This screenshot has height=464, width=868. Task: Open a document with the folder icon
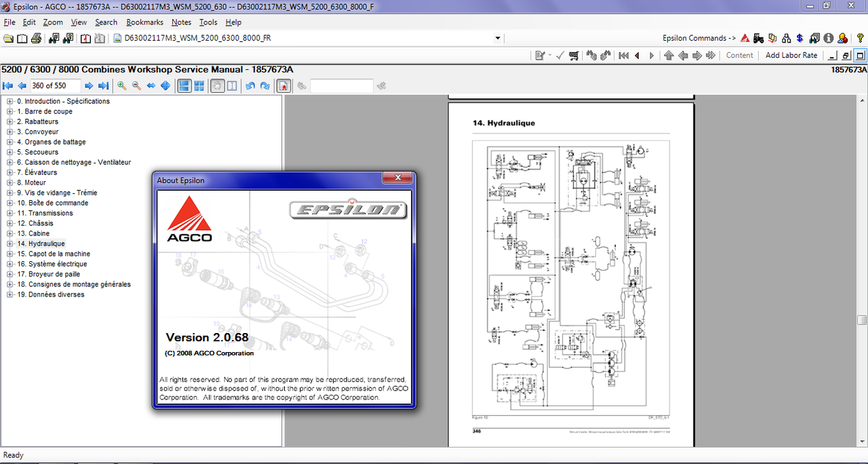pyautogui.click(x=8, y=38)
